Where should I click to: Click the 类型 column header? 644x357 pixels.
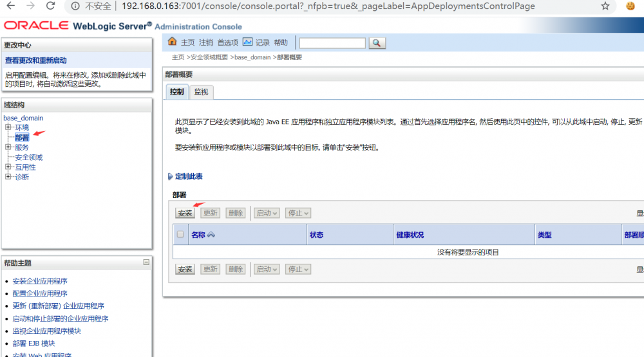(545, 235)
